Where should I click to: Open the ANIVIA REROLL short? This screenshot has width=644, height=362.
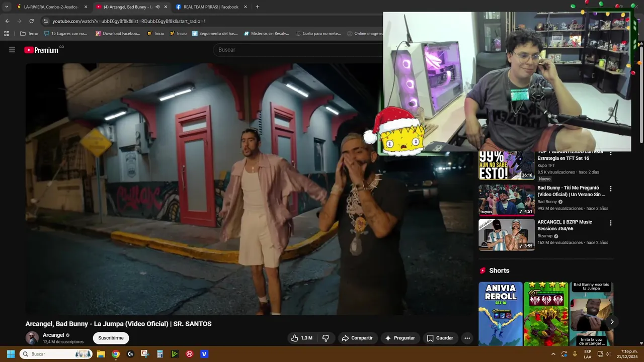point(501,314)
